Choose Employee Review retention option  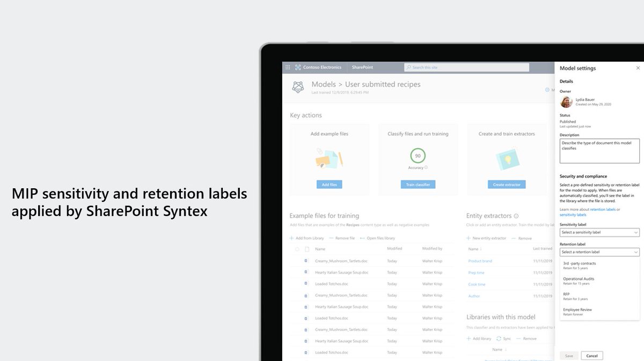pyautogui.click(x=599, y=312)
